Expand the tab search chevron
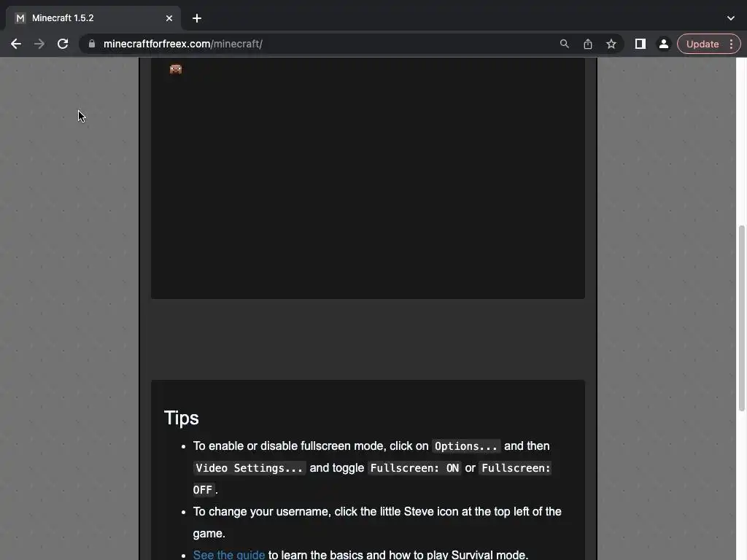The width and height of the screenshot is (747, 560). [x=731, y=18]
